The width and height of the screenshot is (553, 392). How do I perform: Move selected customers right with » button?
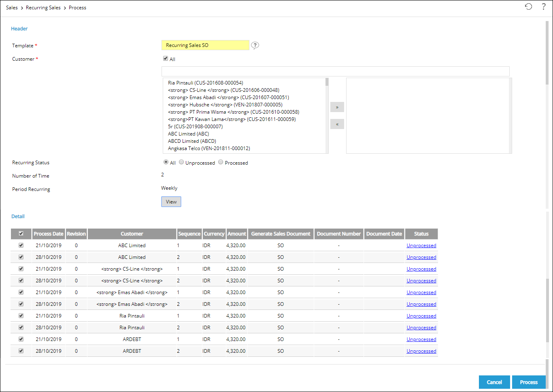coord(337,107)
